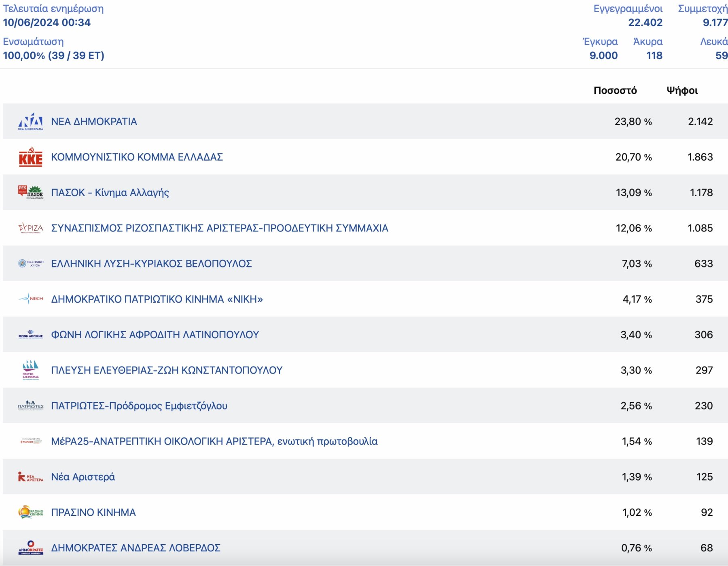Click the 0,76 % percentage value
728x566 pixels.
637,548
